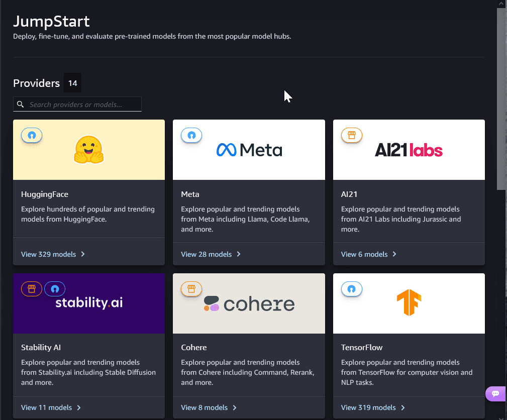Click chevron next to View 6 models
The height and width of the screenshot is (420, 507).
pyautogui.click(x=394, y=254)
